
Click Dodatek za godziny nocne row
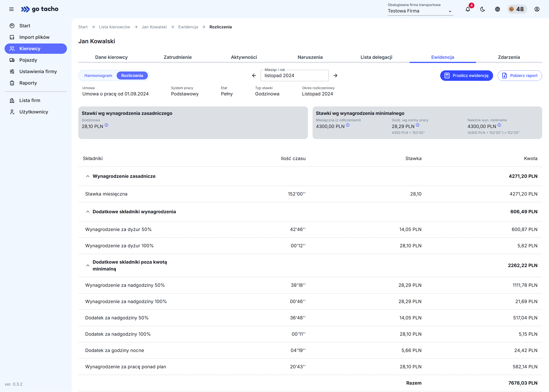(310, 351)
